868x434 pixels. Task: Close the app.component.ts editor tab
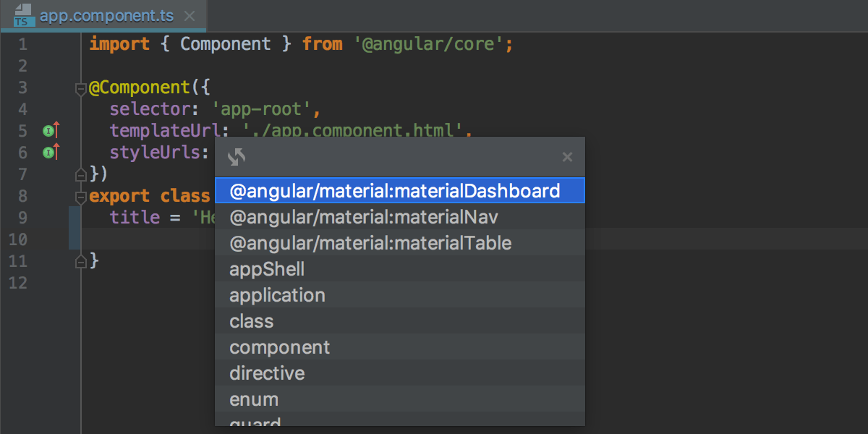(x=190, y=14)
